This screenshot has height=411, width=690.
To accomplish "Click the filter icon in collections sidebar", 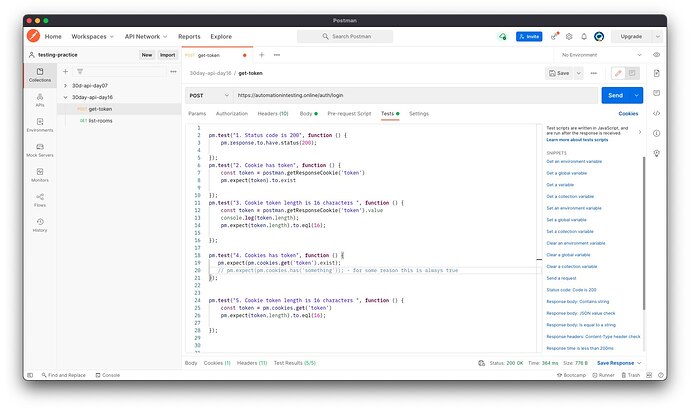I will click(80, 71).
